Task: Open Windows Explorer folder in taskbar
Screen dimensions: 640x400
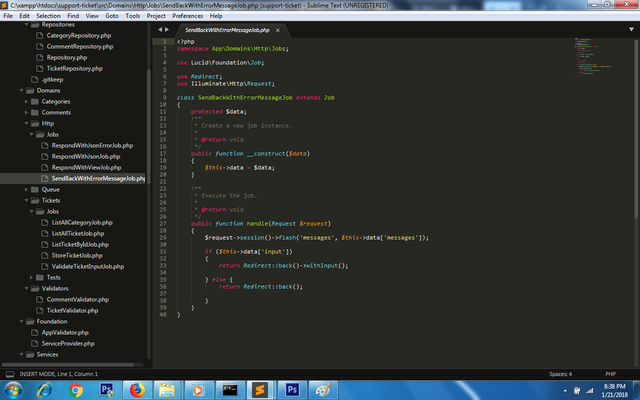Action: 167,390
